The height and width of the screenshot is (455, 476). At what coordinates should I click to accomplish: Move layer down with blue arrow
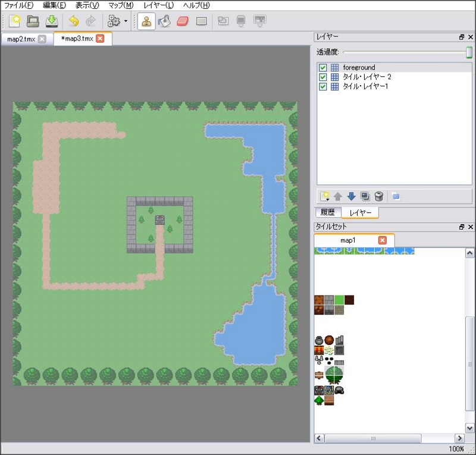click(351, 196)
